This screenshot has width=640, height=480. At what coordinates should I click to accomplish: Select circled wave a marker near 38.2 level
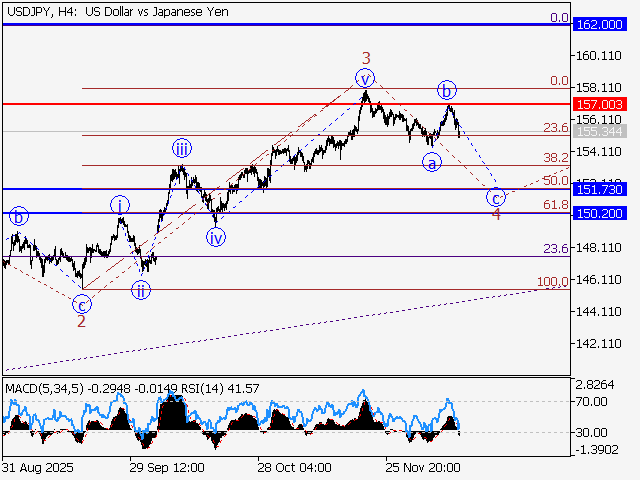tap(432, 162)
